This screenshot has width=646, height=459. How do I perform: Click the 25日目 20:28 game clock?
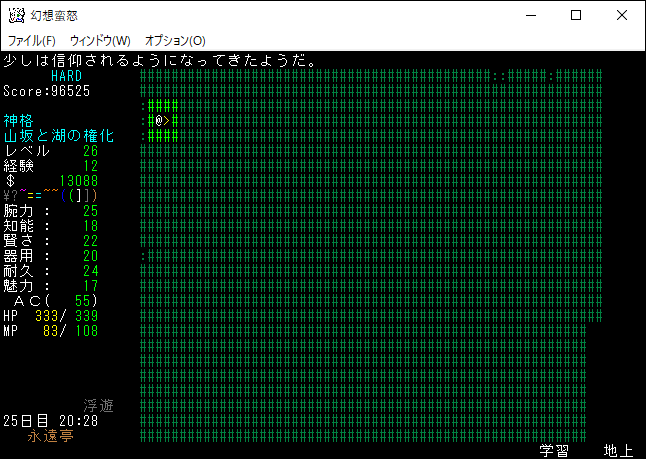coord(50,421)
